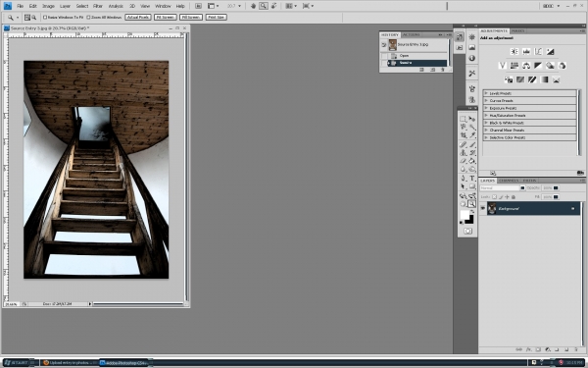The image size is (588, 368).
Task: Open the Arrange Documents dropdown
Action: click(291, 6)
